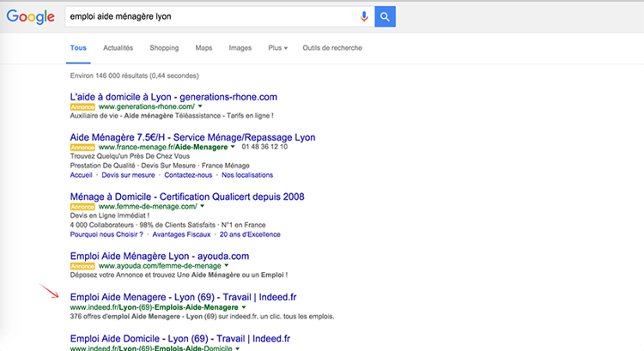644x351 pixels.
Task: Go to the Maps tab
Action: (x=204, y=48)
